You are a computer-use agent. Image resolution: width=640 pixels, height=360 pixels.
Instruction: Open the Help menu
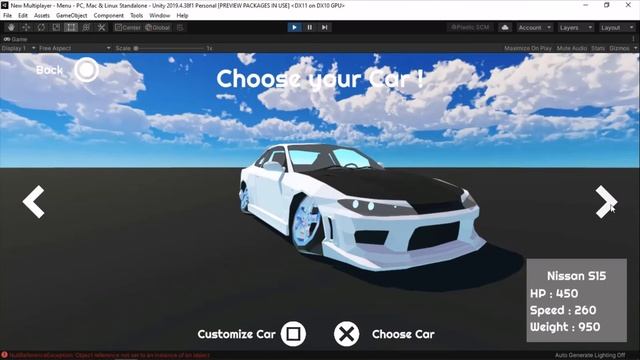[x=182, y=16]
